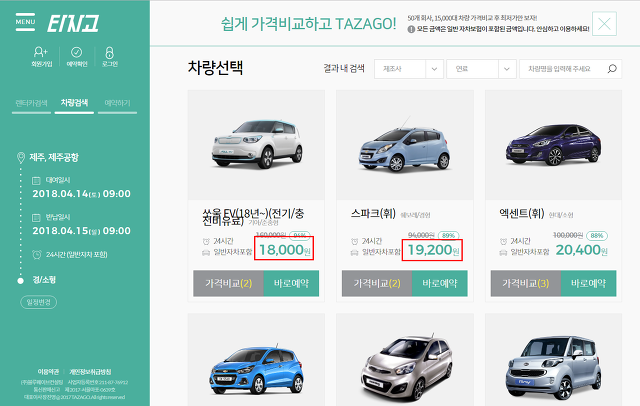This screenshot has width=640, height=406.
Task: Click 가격비교(3) for 엑센트(휘)
Action: click(x=526, y=283)
